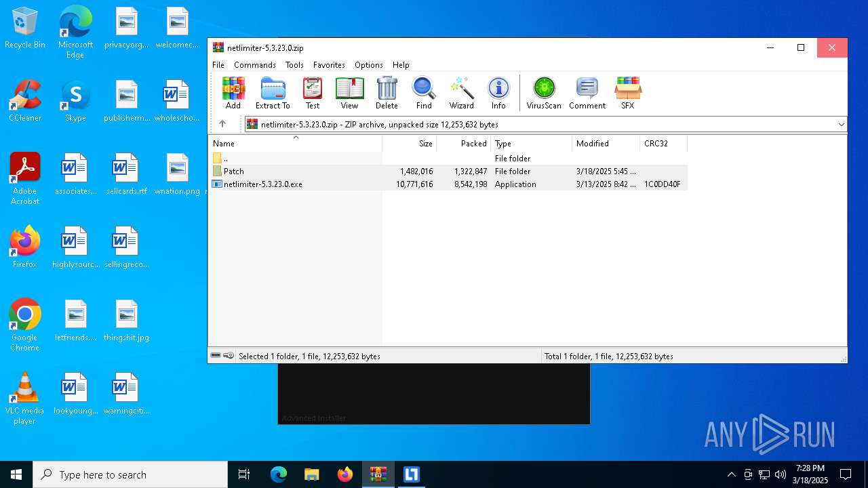
Task: Go up one folder level arrow
Action: [x=222, y=124]
